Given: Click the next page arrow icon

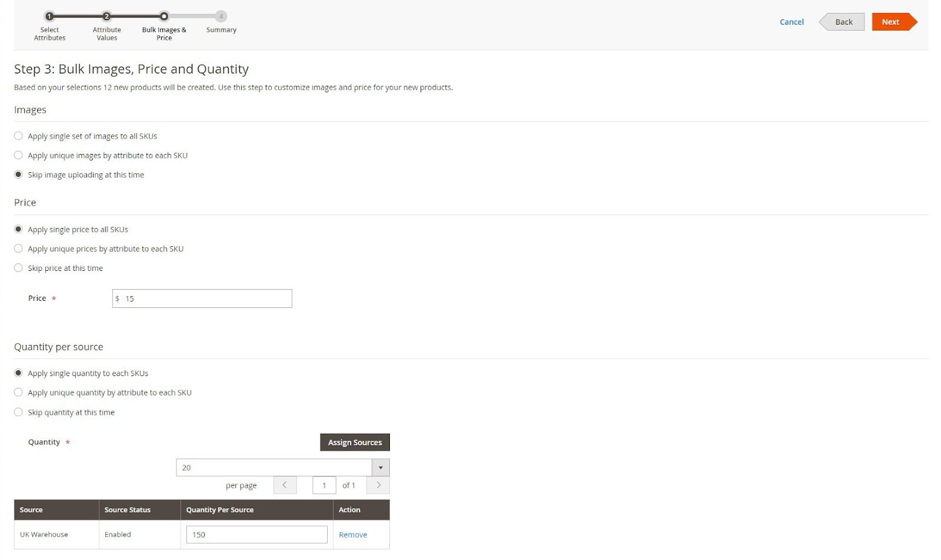Looking at the screenshot, I should (x=378, y=485).
